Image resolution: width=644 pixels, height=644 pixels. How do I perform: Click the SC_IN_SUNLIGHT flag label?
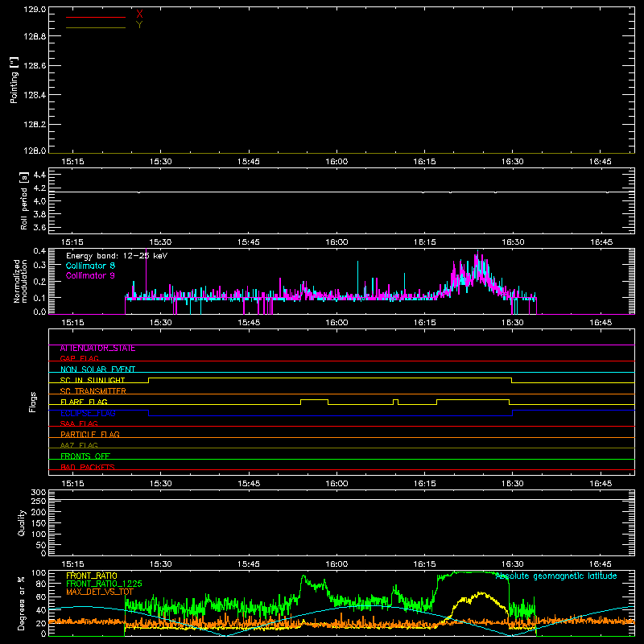click(x=93, y=380)
